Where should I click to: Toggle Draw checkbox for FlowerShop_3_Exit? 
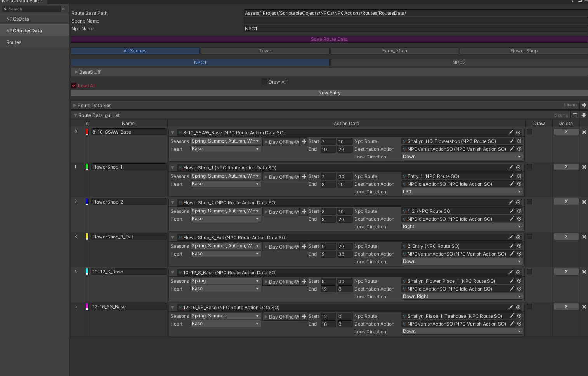click(529, 237)
